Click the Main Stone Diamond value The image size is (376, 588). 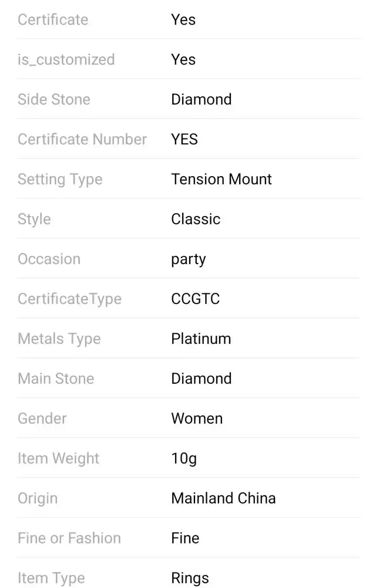pyautogui.click(x=201, y=379)
